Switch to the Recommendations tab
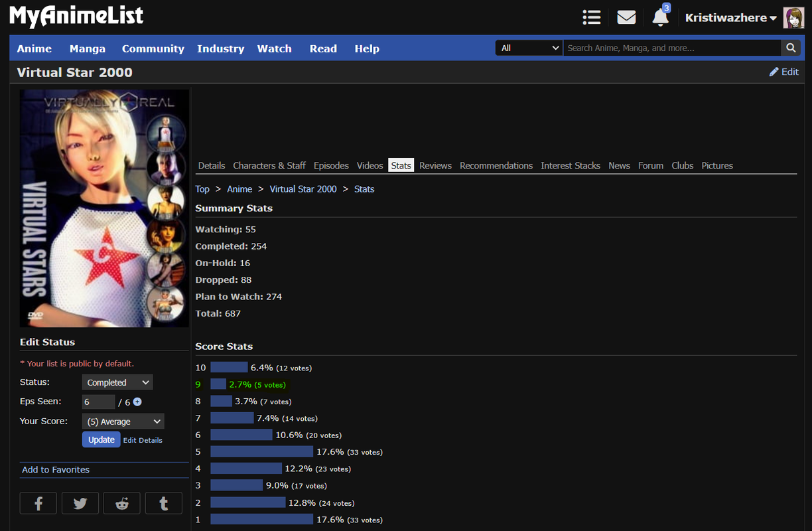The height and width of the screenshot is (531, 812). [496, 165]
